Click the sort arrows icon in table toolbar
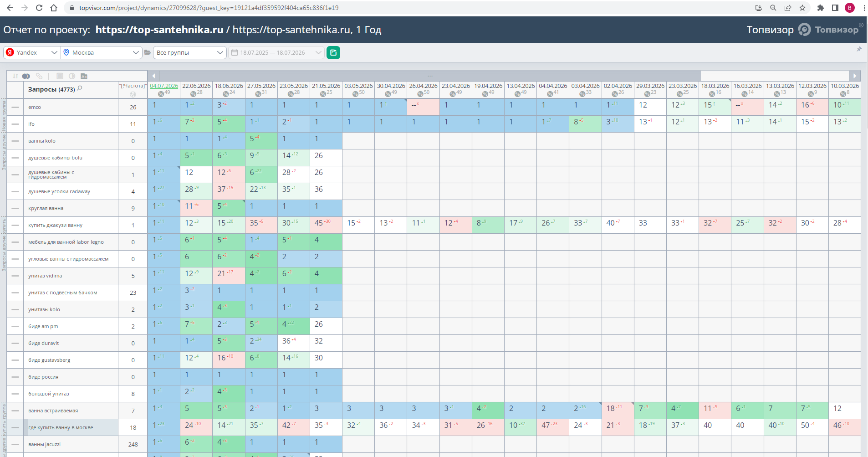The height and width of the screenshot is (457, 868). 15,76
